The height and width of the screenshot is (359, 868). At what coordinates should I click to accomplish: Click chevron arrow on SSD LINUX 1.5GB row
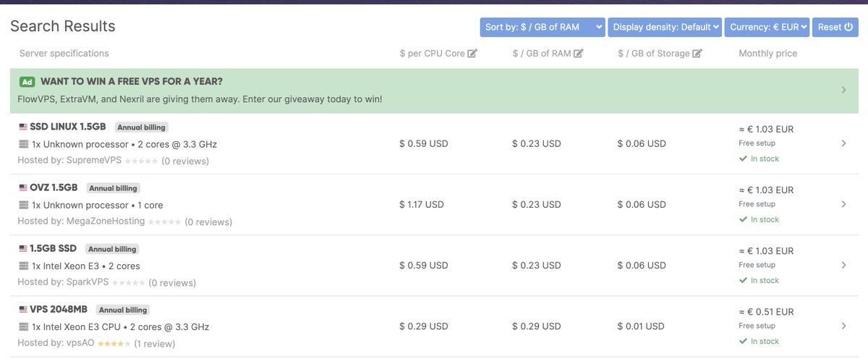[843, 143]
